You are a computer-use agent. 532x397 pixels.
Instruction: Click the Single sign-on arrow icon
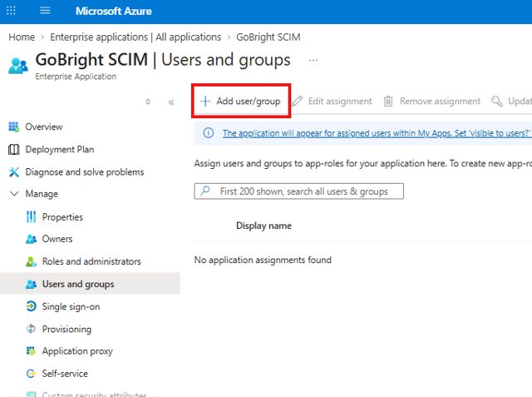[31, 306]
